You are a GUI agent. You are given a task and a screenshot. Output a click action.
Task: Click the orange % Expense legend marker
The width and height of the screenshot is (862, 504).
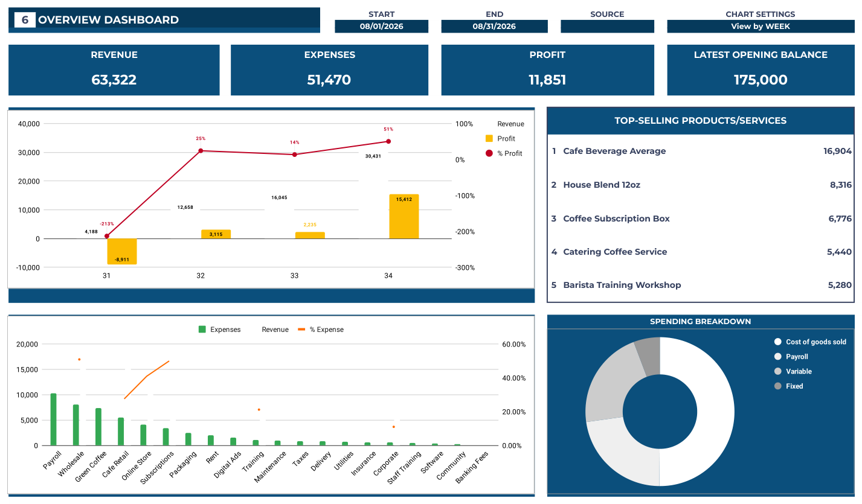coord(301,330)
